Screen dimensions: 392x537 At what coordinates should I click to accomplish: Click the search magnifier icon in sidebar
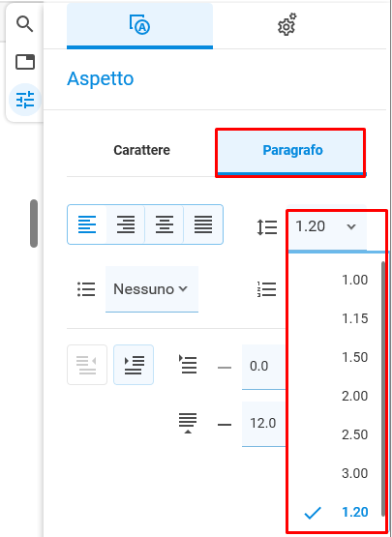(x=24, y=24)
